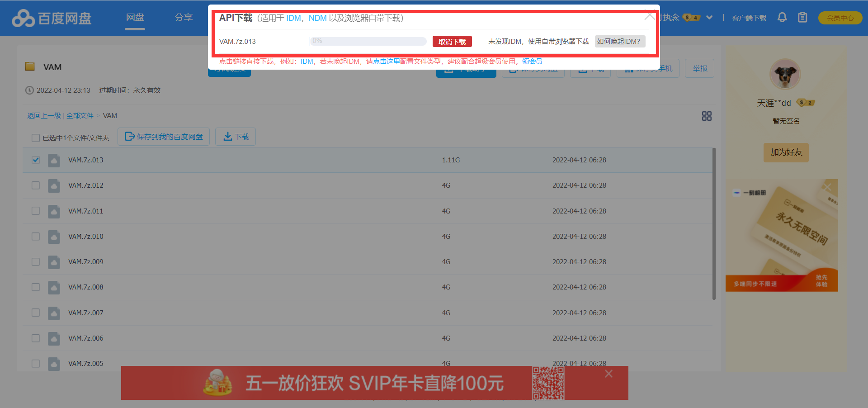
Task: Click file icon for VAM.7z.009
Action: click(x=54, y=262)
